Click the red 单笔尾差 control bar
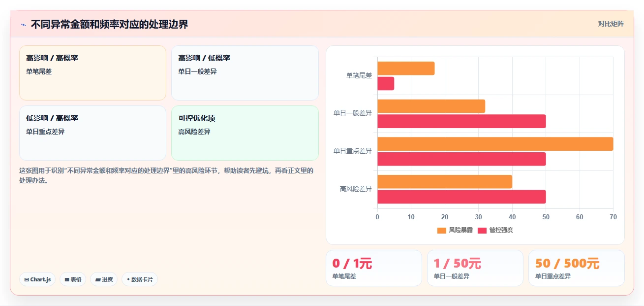 tap(386, 84)
